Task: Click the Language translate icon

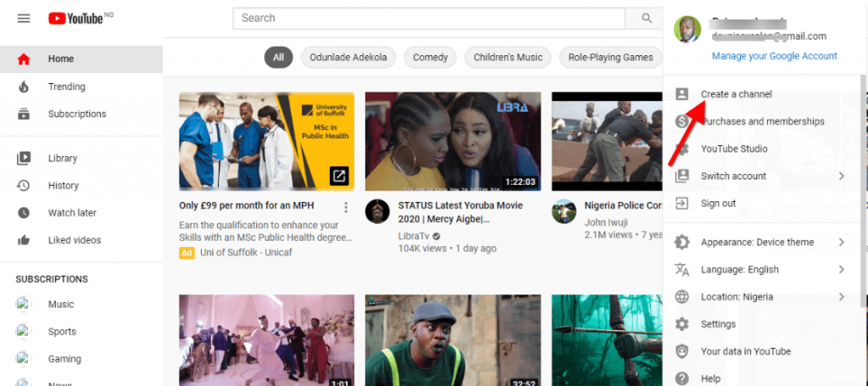Action: coord(682,270)
